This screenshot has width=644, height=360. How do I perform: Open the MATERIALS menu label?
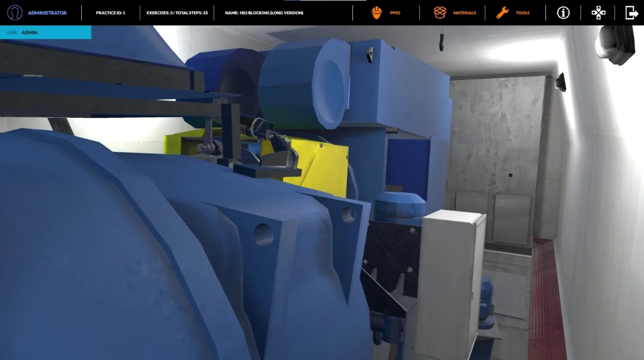point(464,13)
